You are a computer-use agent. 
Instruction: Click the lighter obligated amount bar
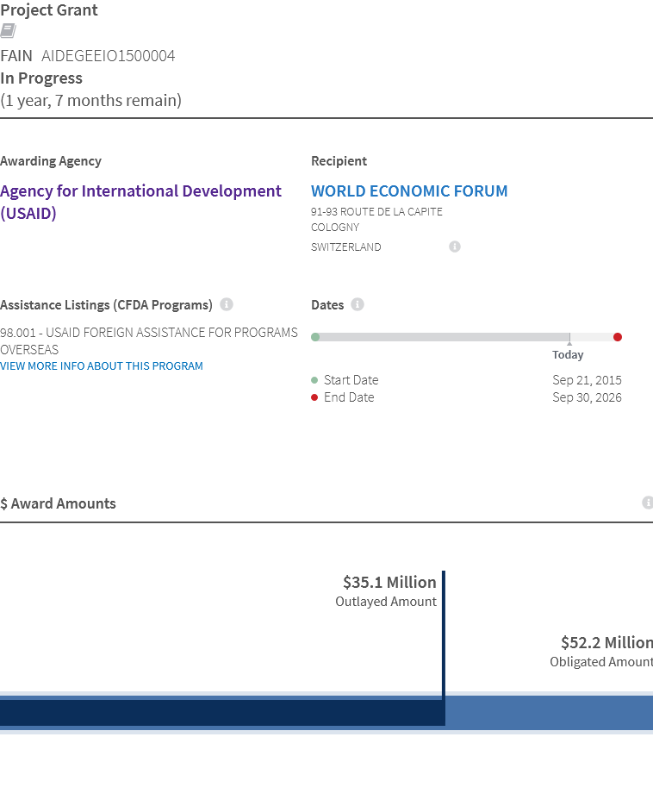point(549,713)
